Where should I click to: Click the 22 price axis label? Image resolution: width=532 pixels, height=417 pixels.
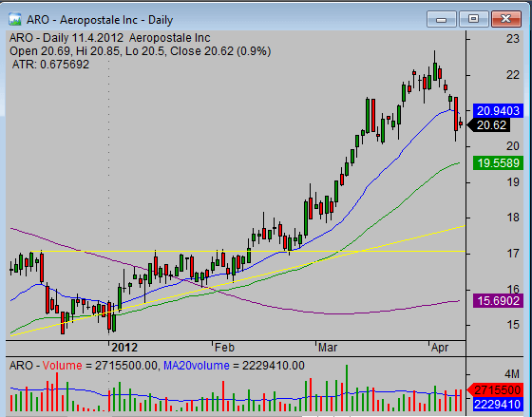pyautogui.click(x=513, y=75)
